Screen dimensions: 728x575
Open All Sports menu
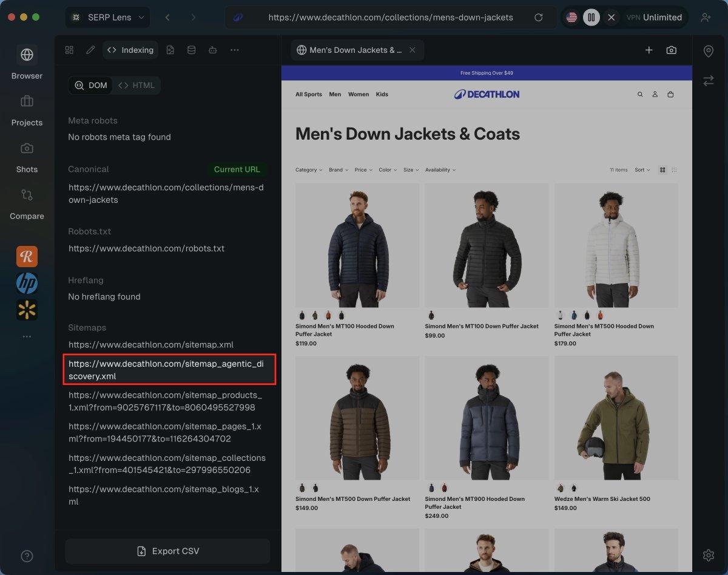click(x=309, y=94)
